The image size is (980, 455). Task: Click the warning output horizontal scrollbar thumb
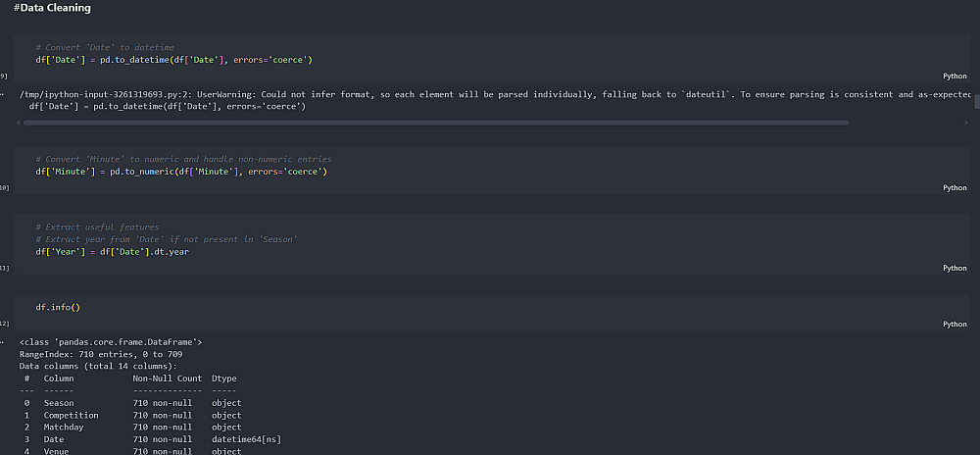(436, 124)
